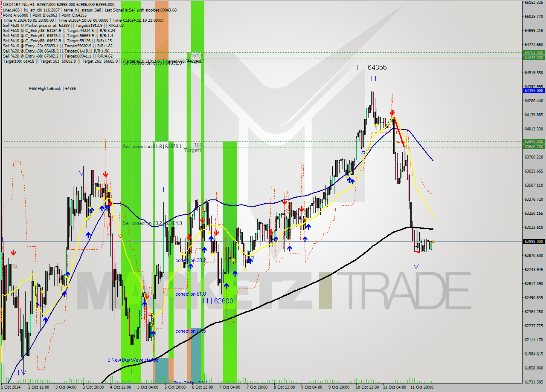Viewport: 546px width, 392px height.
Task: Select 'Sell correction 61.8 | 63878.1' label
Action: (x=152, y=147)
